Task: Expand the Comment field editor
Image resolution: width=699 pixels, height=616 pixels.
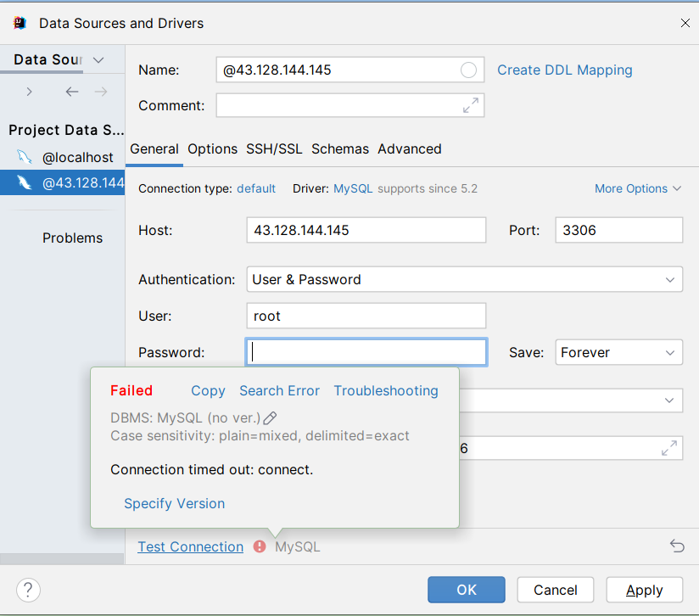Action: tap(470, 106)
